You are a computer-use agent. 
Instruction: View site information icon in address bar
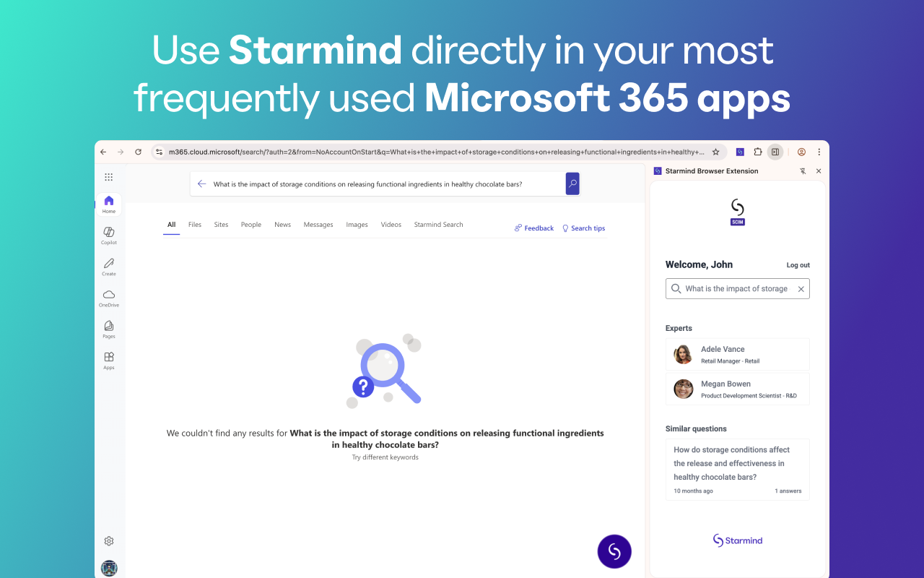[x=160, y=152]
